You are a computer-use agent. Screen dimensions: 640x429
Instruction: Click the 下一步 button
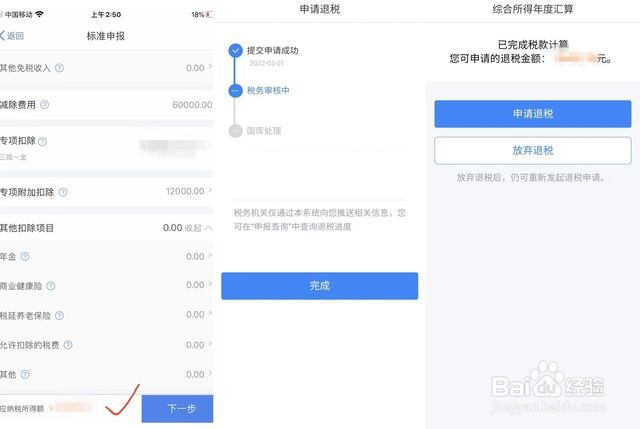tap(178, 409)
